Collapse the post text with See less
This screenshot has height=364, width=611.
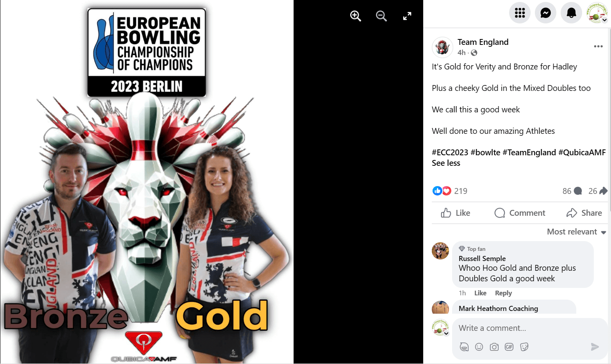pyautogui.click(x=446, y=163)
